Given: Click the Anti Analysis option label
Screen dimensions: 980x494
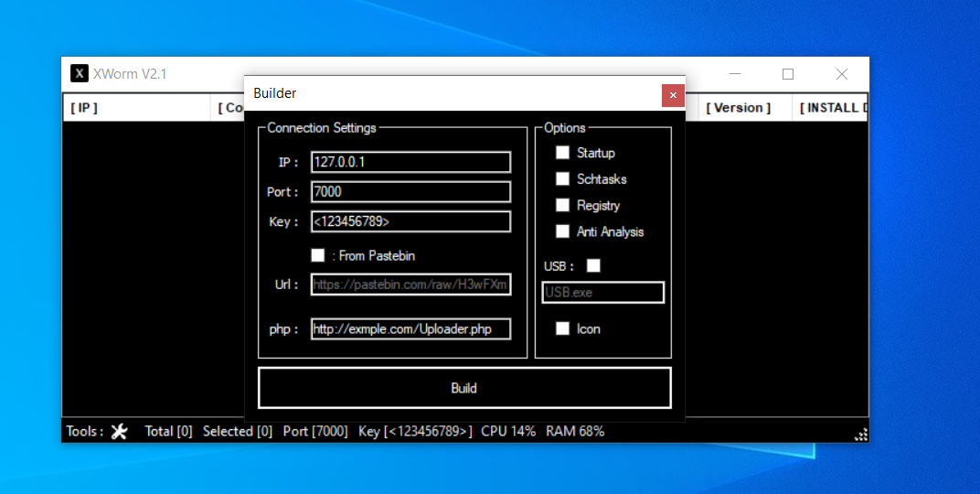Looking at the screenshot, I should (x=610, y=231).
